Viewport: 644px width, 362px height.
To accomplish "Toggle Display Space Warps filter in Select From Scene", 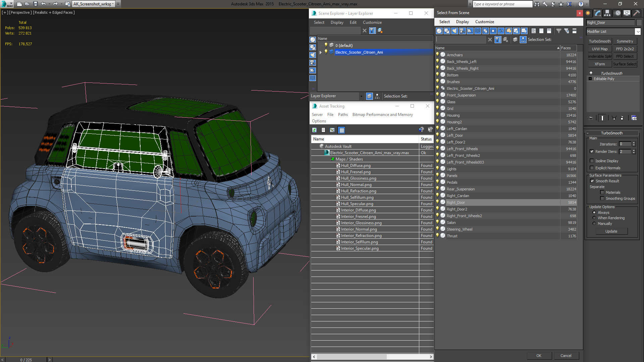I will [478, 31].
